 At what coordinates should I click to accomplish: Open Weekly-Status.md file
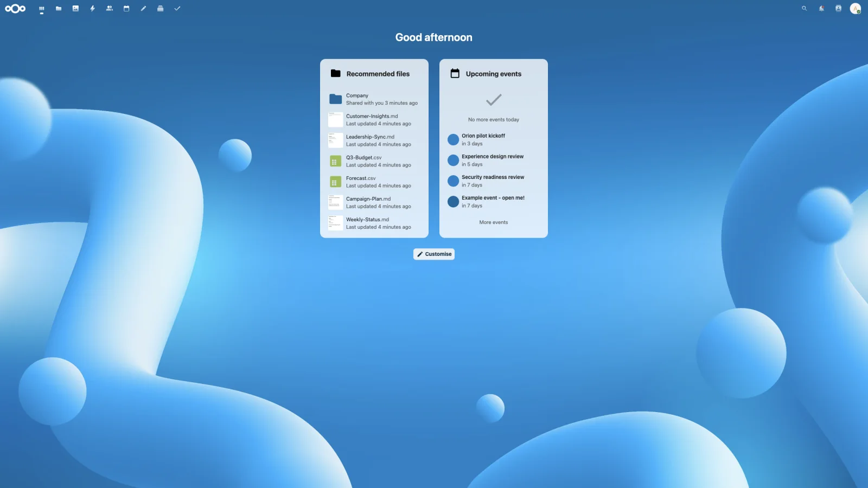coord(374,223)
